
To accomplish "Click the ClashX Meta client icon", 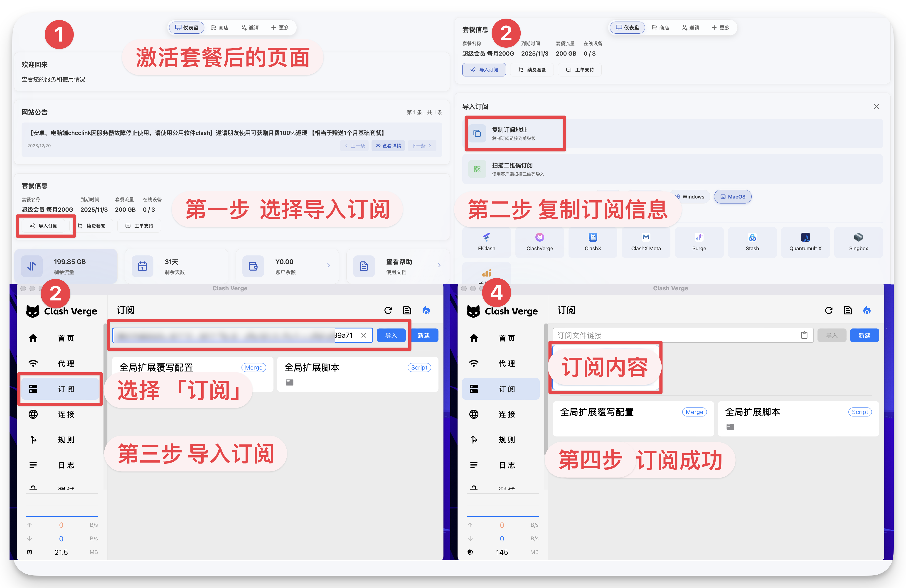I will [646, 238].
